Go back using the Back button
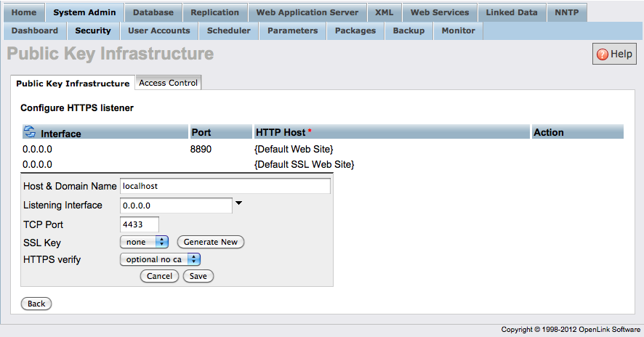 [36, 304]
